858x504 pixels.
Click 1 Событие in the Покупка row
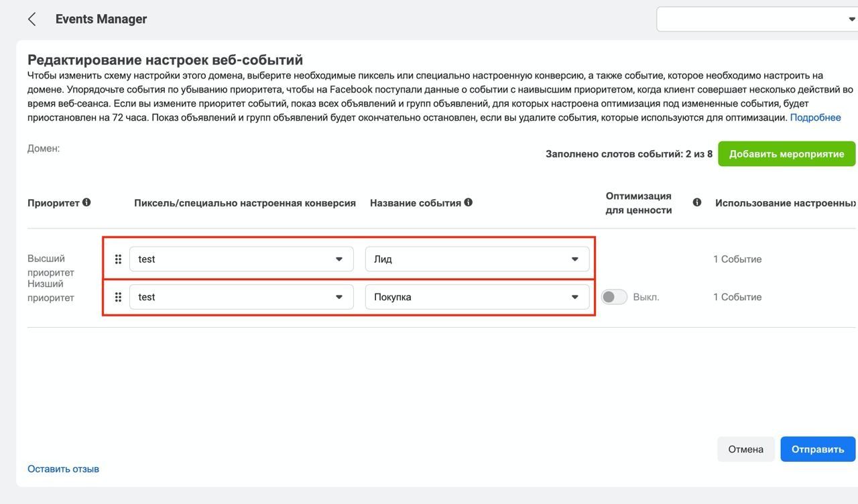coord(737,297)
